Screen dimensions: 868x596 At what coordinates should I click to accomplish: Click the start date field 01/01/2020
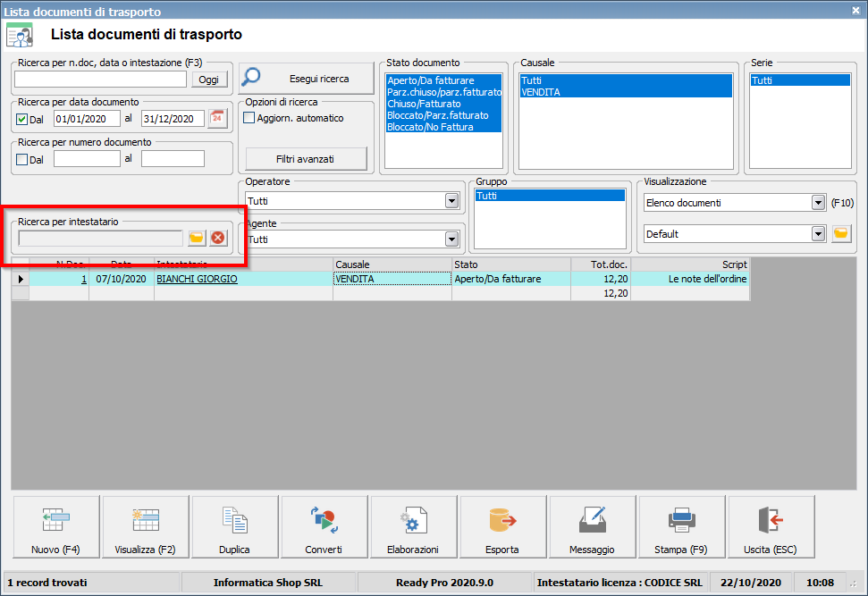click(87, 119)
